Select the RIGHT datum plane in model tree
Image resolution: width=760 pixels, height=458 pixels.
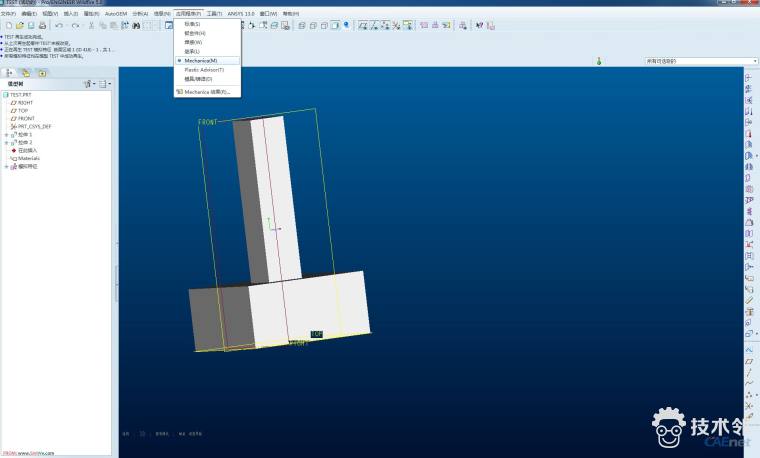26,102
